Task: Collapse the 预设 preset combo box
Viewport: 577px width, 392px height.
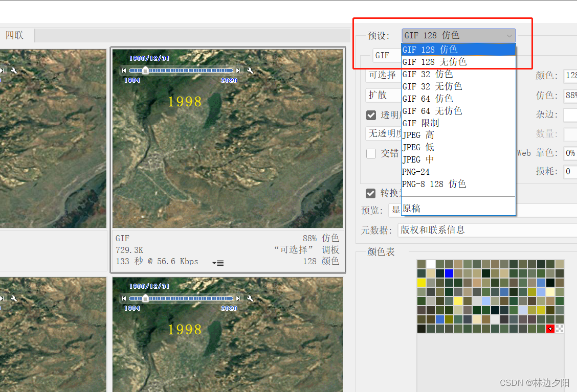Action: pos(458,35)
